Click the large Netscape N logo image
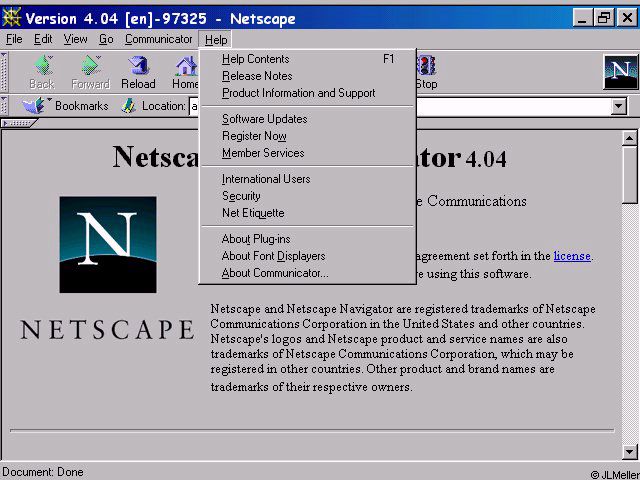The height and width of the screenshot is (480, 640). pyautogui.click(x=108, y=244)
